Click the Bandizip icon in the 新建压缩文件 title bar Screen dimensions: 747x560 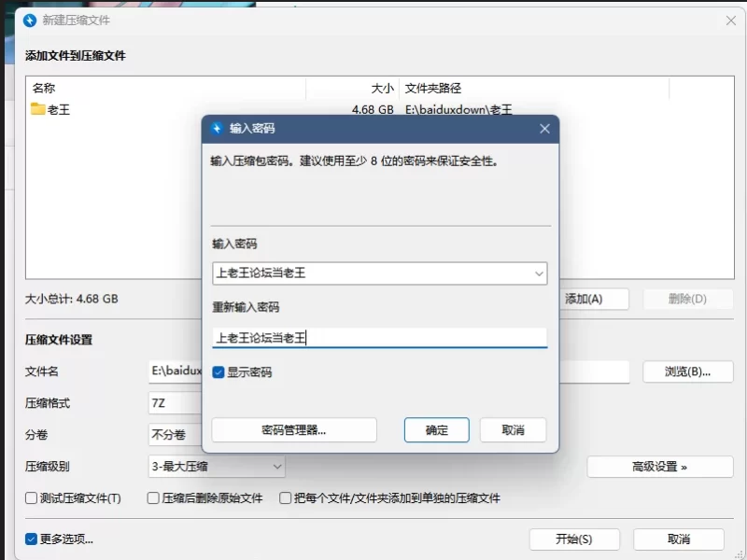pos(30,20)
